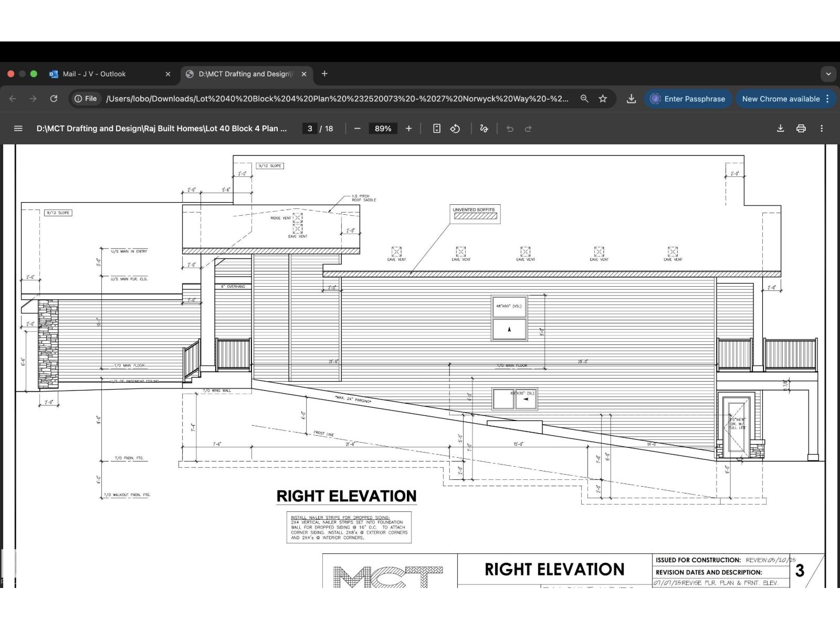
Task: Download the PDF from the viewer toolbar
Action: tap(780, 129)
